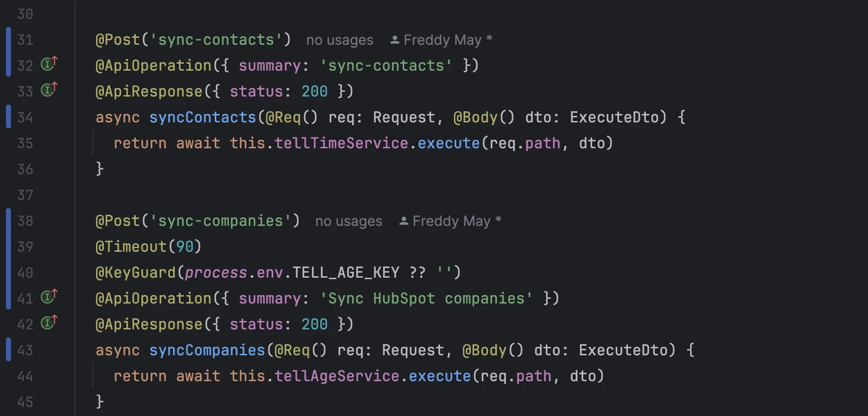The image size is (868, 416).
Task: Click the gutter icon on line 32
Action: (x=48, y=64)
